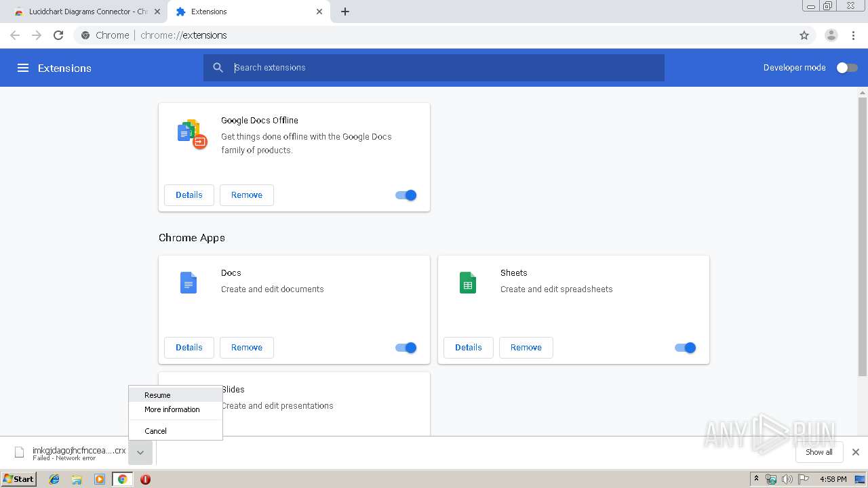
Task: Open the Chrome profile avatar
Action: pyautogui.click(x=831, y=35)
